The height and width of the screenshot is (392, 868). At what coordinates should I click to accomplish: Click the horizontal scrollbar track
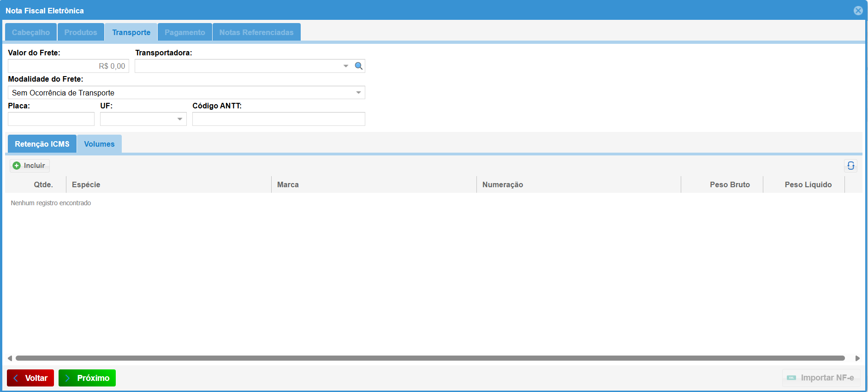429,358
